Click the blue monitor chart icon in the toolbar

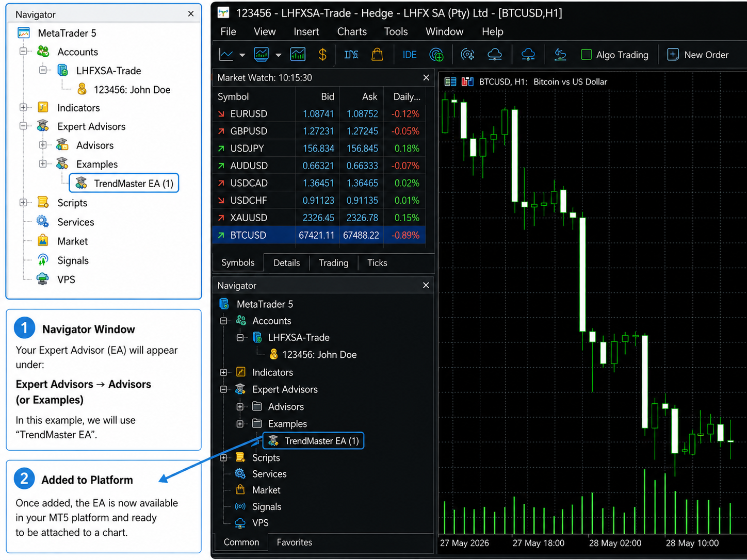(x=261, y=54)
